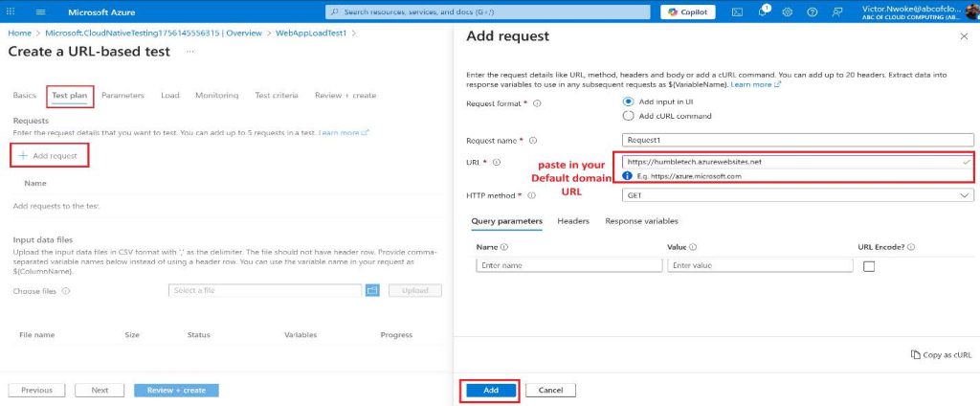Screen dimensions: 980x406
Task: Click the info icon next to Request name
Action: tap(533, 141)
